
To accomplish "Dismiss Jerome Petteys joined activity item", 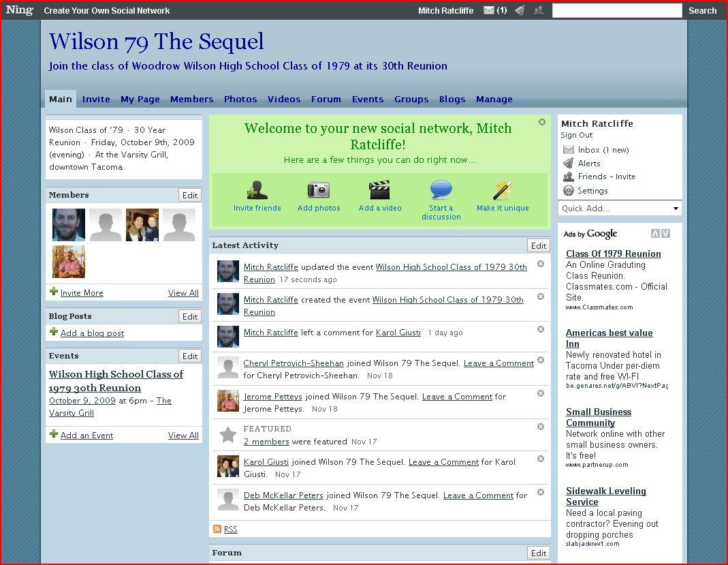I will (541, 393).
